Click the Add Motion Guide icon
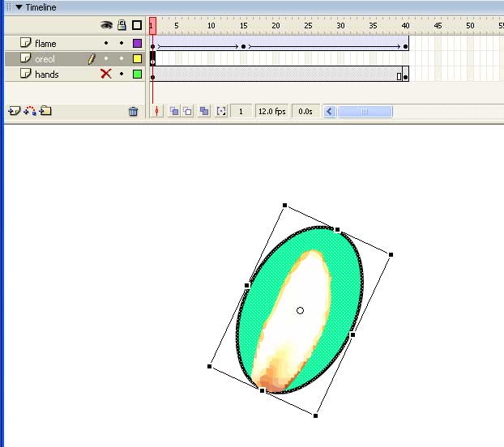 tap(30, 112)
